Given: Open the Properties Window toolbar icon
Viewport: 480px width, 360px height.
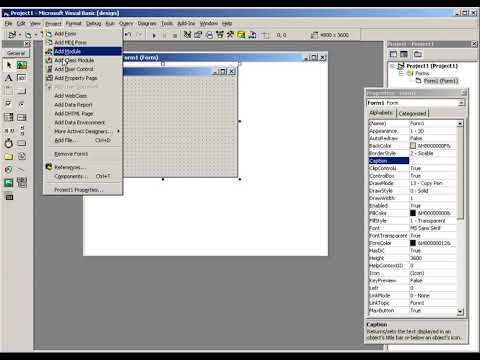Looking at the screenshot, I should click(198, 35).
